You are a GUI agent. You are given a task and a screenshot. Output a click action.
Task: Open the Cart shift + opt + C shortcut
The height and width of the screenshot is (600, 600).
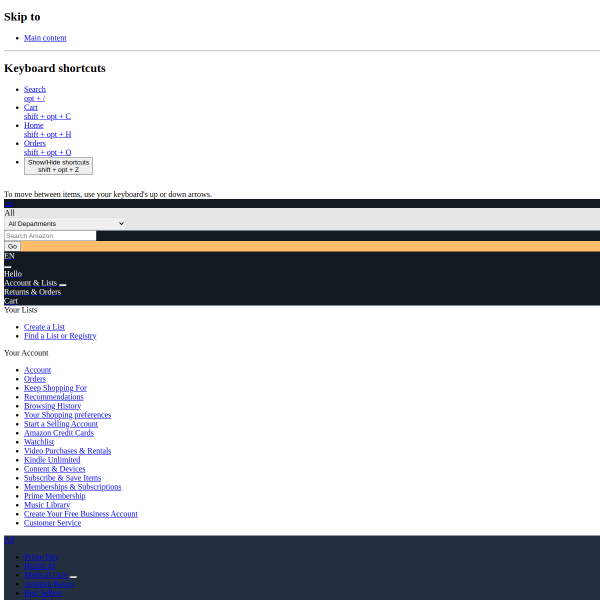(47, 112)
